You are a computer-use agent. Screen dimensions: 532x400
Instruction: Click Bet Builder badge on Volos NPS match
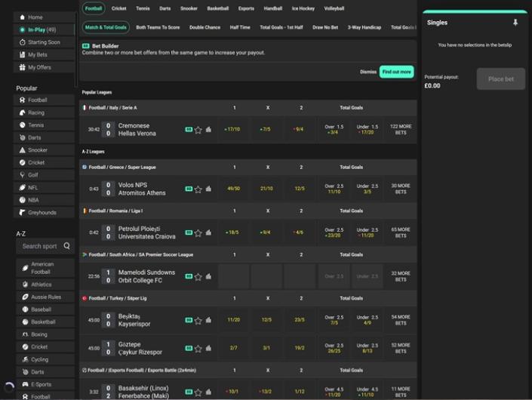[189, 189]
